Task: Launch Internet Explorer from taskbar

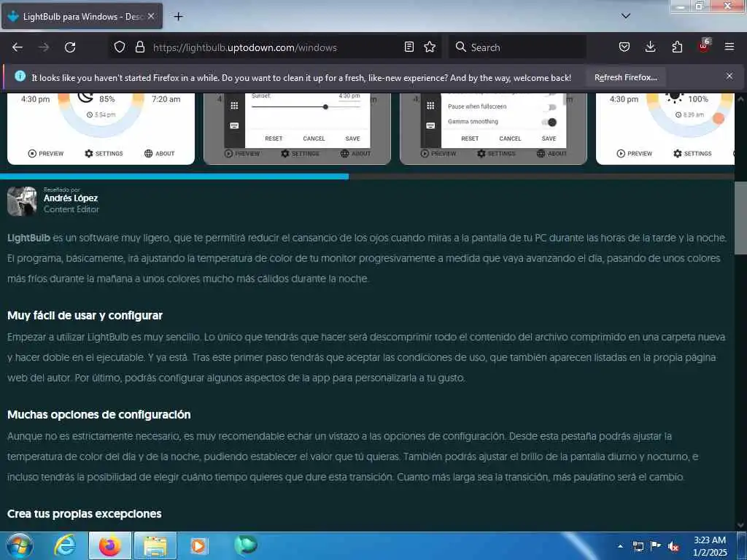Action: pyautogui.click(x=64, y=545)
